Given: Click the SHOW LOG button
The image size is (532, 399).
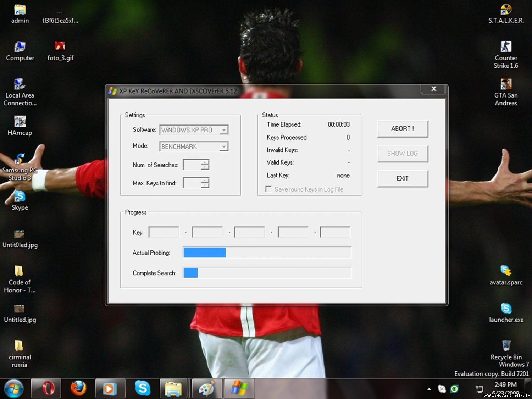Looking at the screenshot, I should point(403,154).
